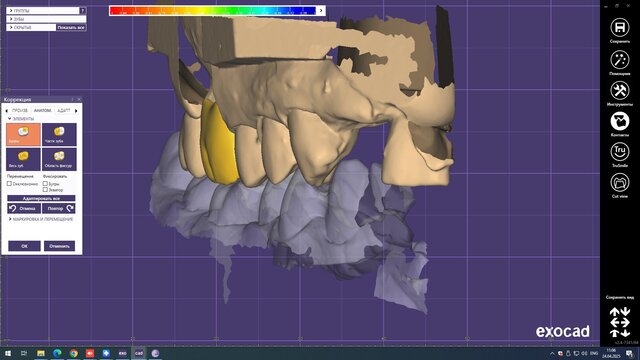Screen dimensions: 640x360
Task: Confirm with the OK button
Action: (x=24, y=246)
